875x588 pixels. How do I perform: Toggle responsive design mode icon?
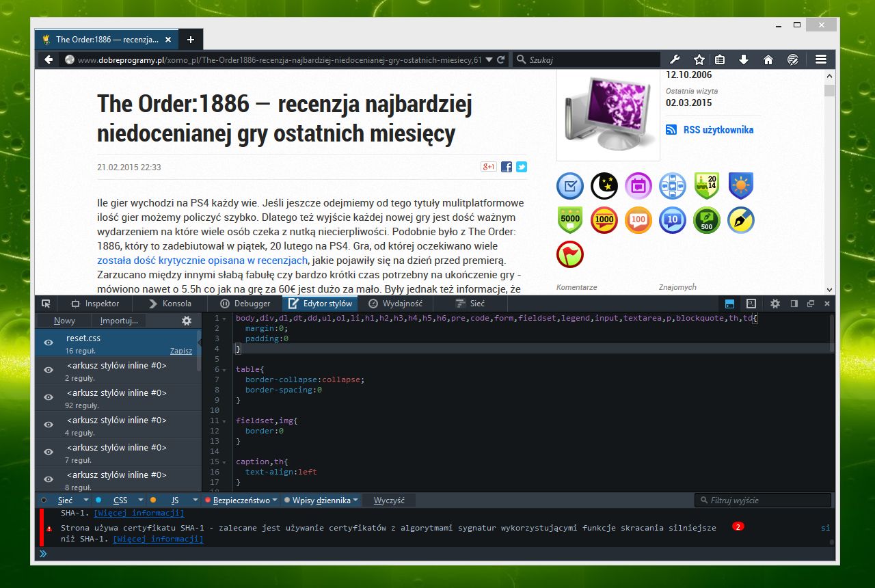(751, 304)
